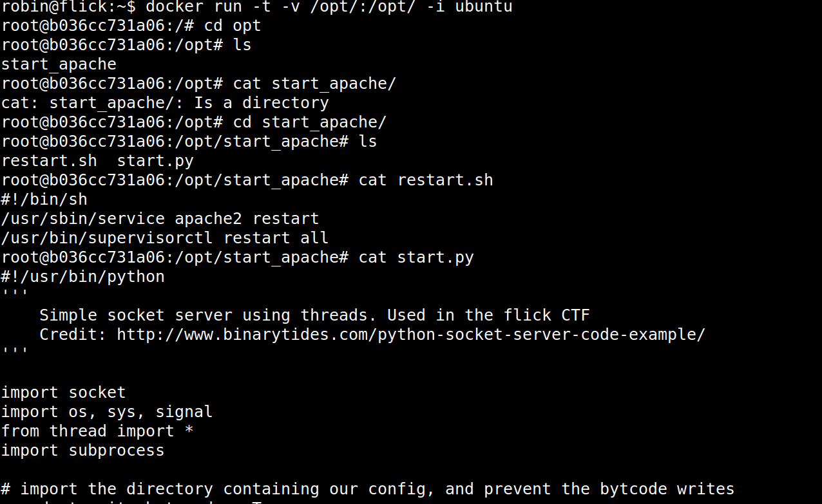Place cursor on the "import socket" line
The height and width of the screenshot is (504, 822).
point(63,393)
